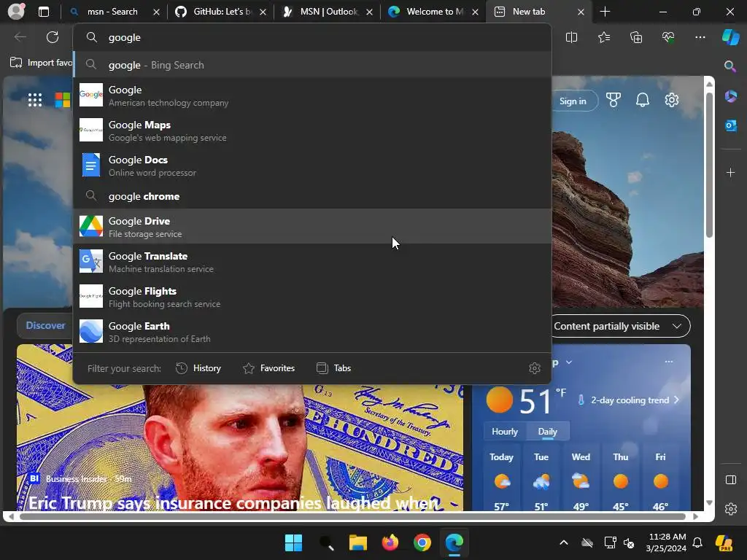Screen dimensions: 747x560
Task: Choose the Google Maps suggestion
Action: tap(312, 131)
